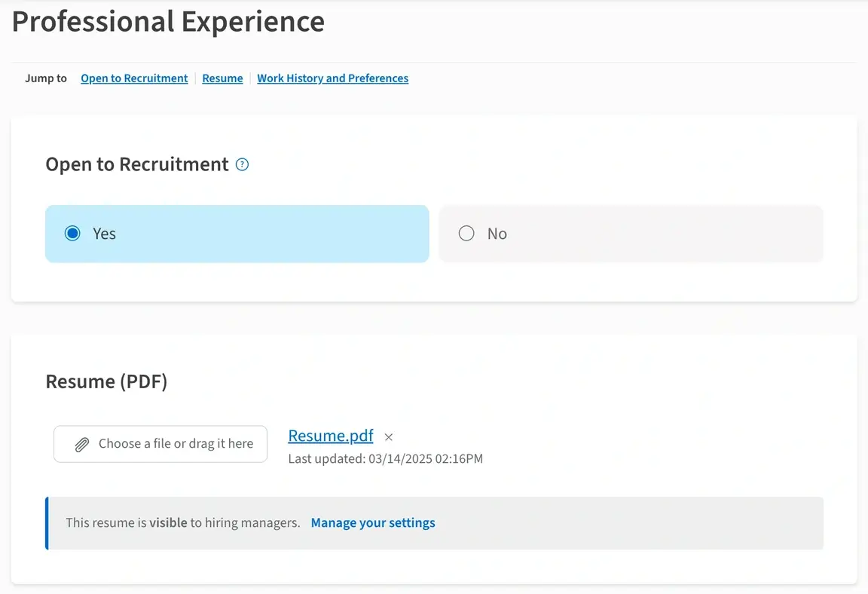Click the Open to Recruitment section heading
The image size is (868, 594).
(x=136, y=164)
